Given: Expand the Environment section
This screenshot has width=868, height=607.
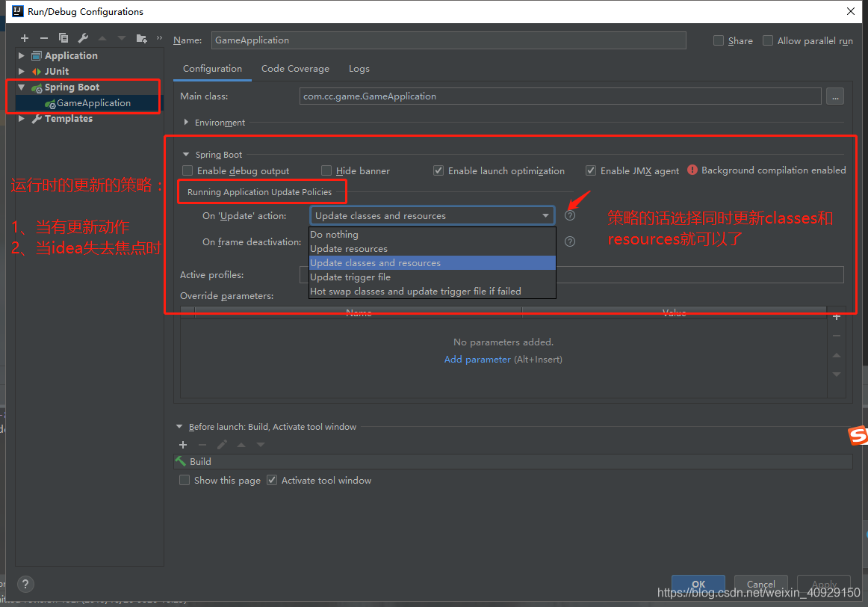Looking at the screenshot, I should tap(185, 122).
